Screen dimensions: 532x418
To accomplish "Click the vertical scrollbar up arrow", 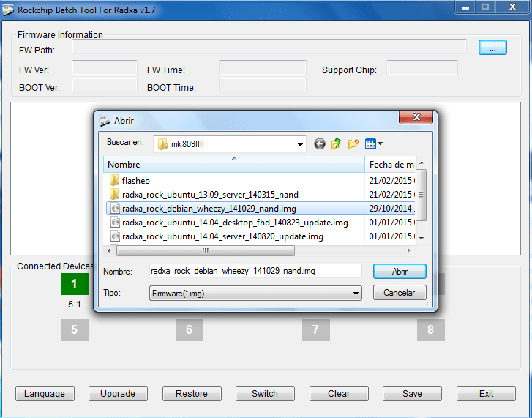I will (x=422, y=163).
